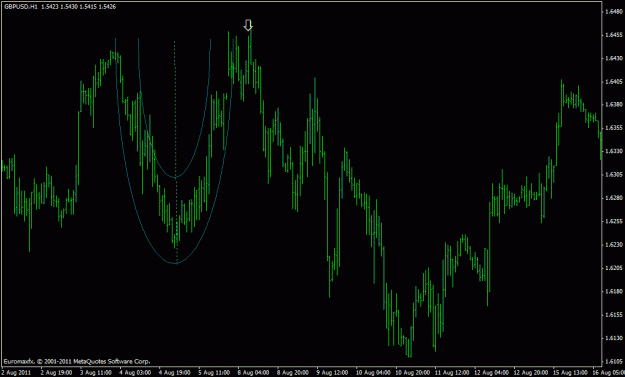Click the 11 Aug 12:00 time label

(452, 373)
